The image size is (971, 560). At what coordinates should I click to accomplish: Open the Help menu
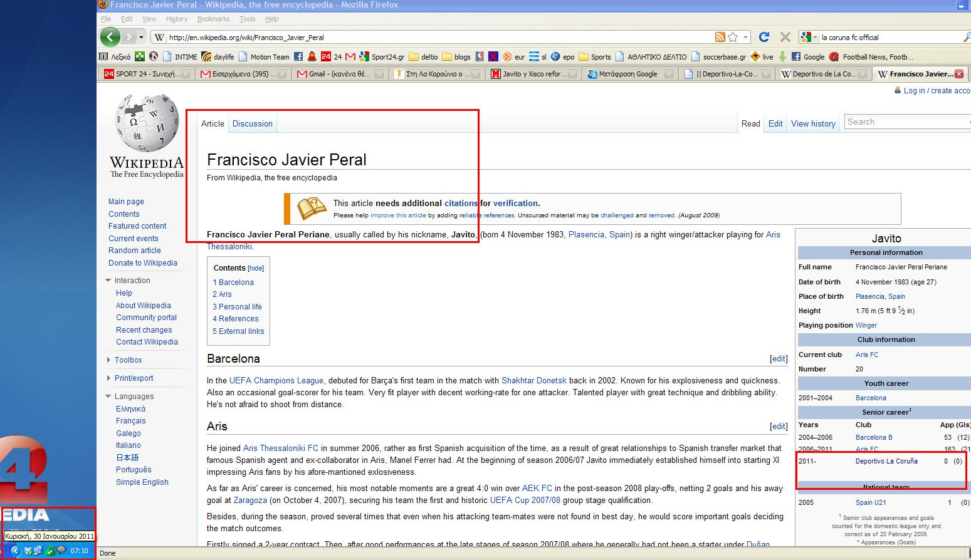(x=271, y=19)
